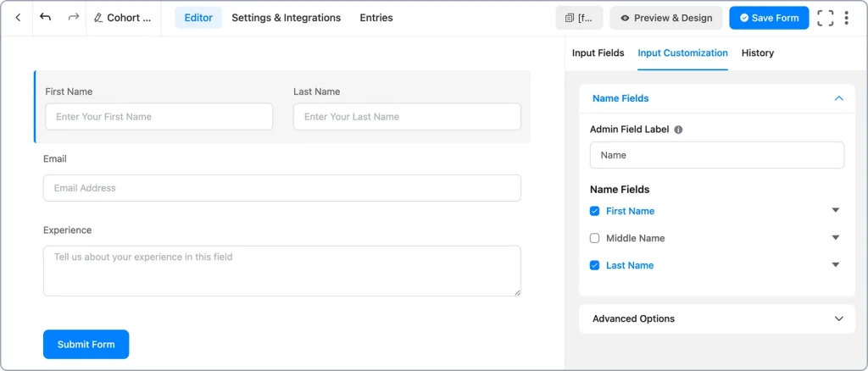Image resolution: width=868 pixels, height=371 pixels.
Task: Rename the Cohort form title
Action: click(x=123, y=18)
